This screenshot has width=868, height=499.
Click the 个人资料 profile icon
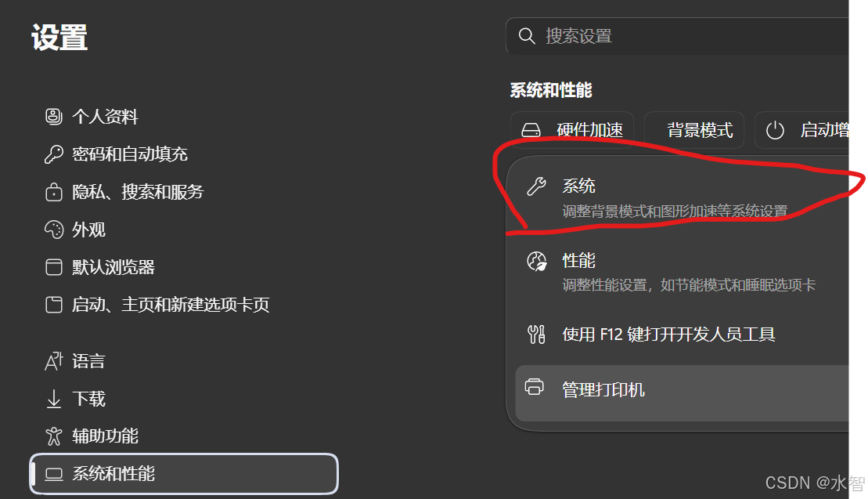[x=54, y=116]
